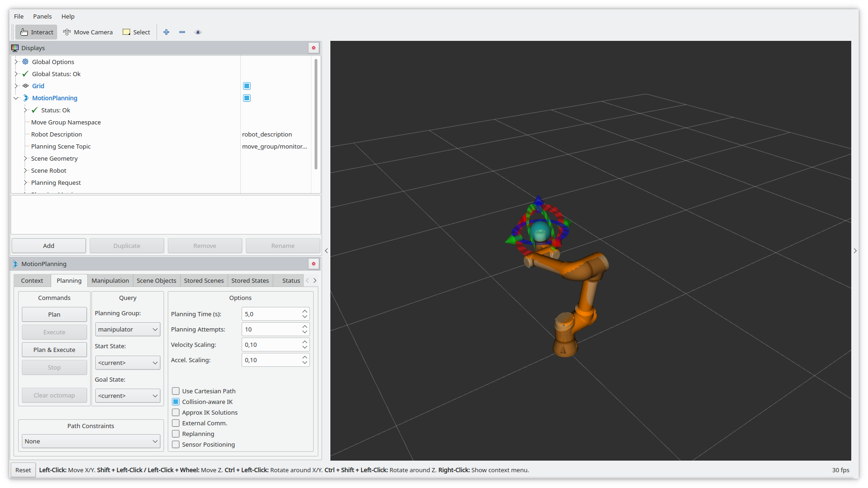Open the eye icon toolbar options

pos(198,32)
